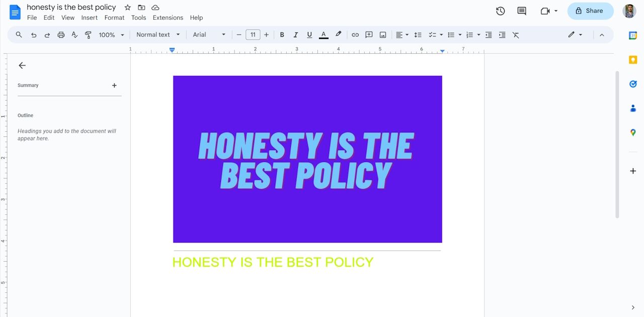Screen dimensions: 644x317
Task: Expand the zoom level dropdown at 100%
Action: click(110, 35)
